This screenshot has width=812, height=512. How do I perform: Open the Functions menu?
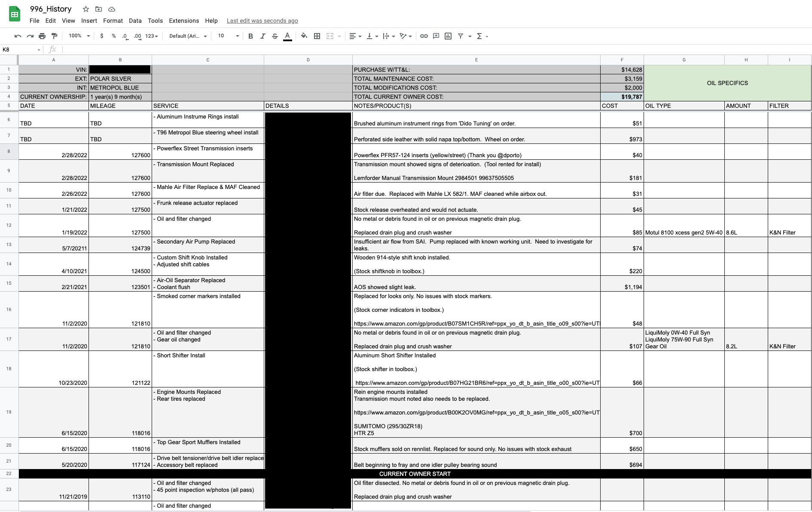[479, 36]
